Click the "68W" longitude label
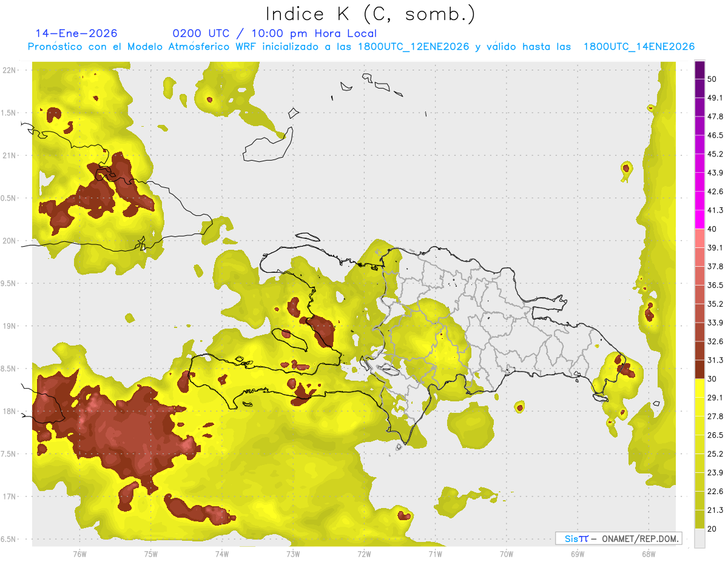The width and height of the screenshot is (728, 562). [x=649, y=554]
